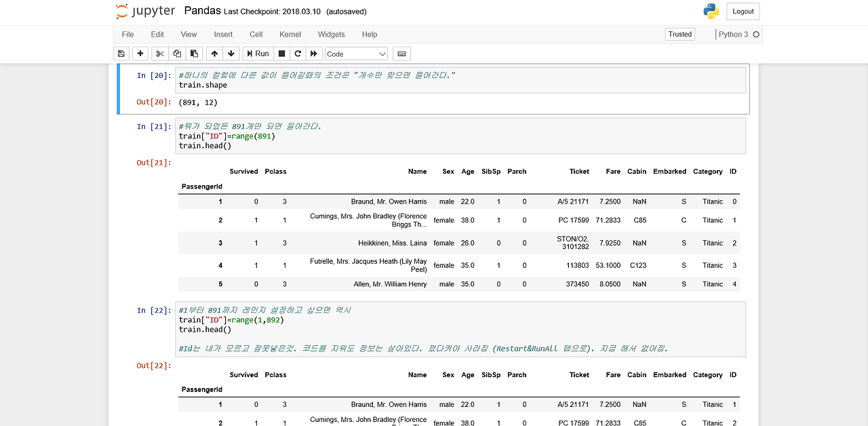Open the Kernel menu
Screen dimensions: 868x426
click(290, 34)
